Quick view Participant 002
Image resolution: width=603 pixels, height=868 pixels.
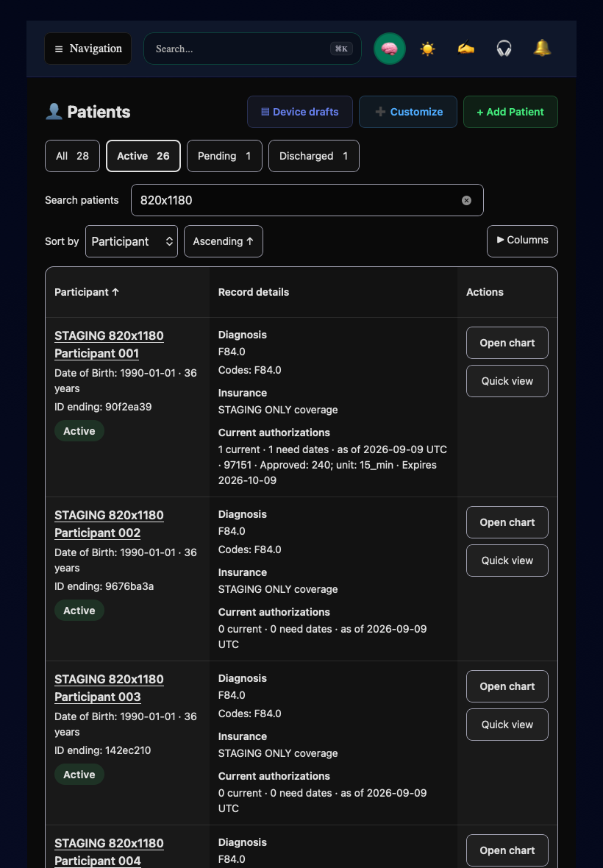coord(507,561)
